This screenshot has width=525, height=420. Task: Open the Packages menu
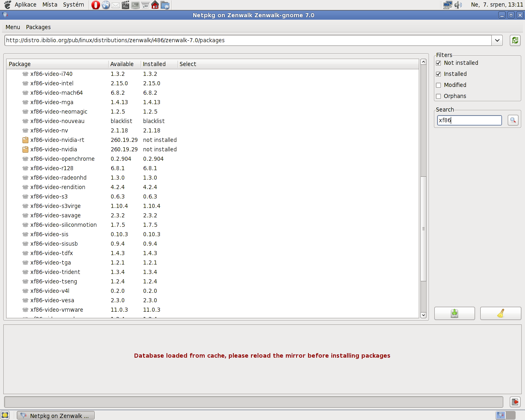[x=38, y=27]
